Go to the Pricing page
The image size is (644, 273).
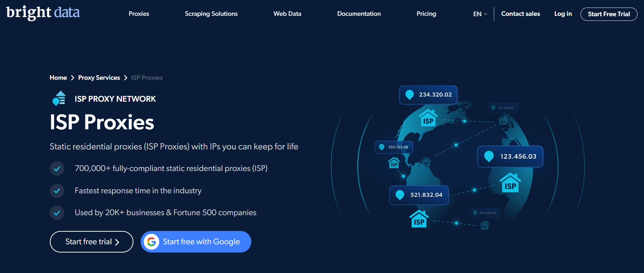click(x=426, y=14)
